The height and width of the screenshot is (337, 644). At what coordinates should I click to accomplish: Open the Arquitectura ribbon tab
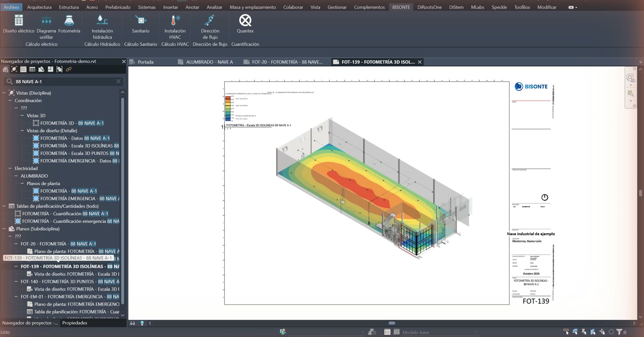39,7
